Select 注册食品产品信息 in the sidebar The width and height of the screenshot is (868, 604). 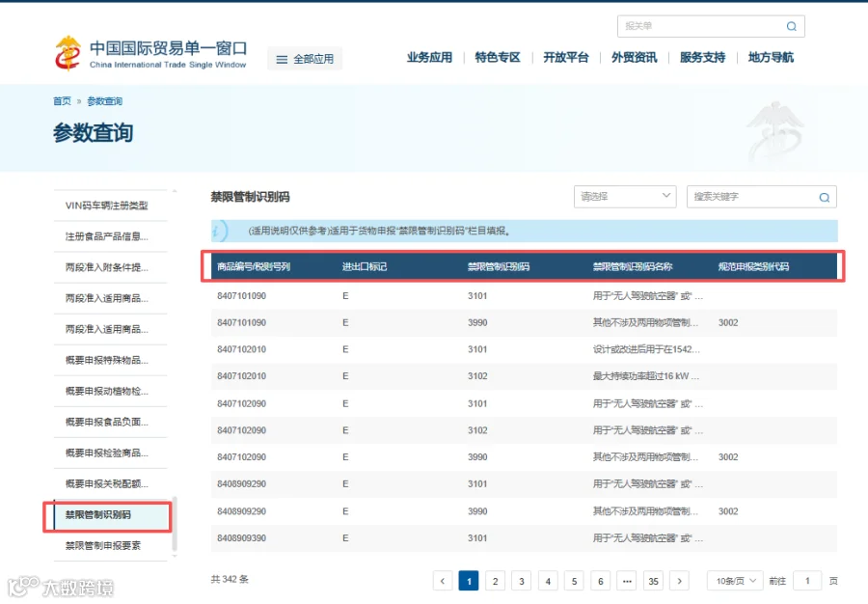coord(110,236)
